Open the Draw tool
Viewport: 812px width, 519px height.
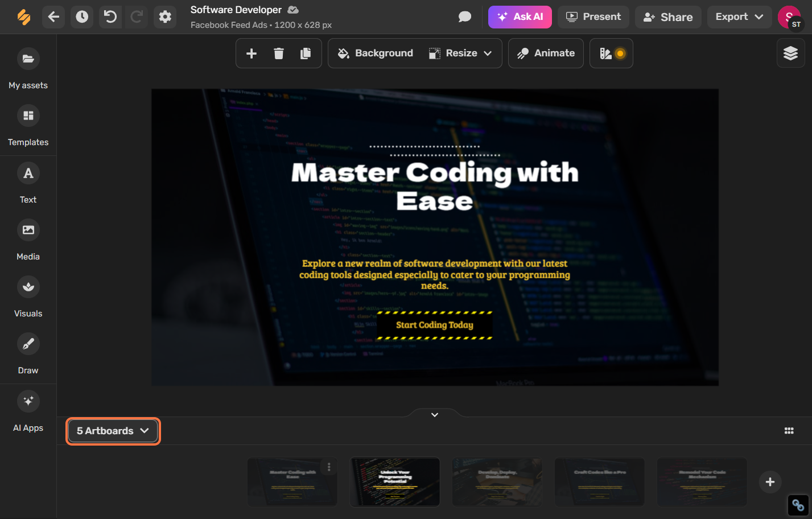(x=28, y=353)
